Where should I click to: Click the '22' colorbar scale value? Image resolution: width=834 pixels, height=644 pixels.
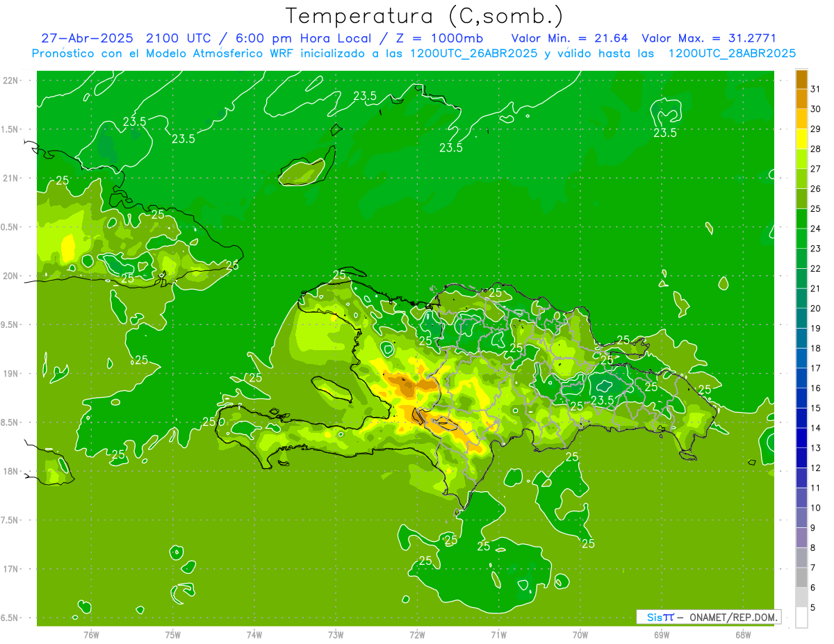[x=816, y=268]
